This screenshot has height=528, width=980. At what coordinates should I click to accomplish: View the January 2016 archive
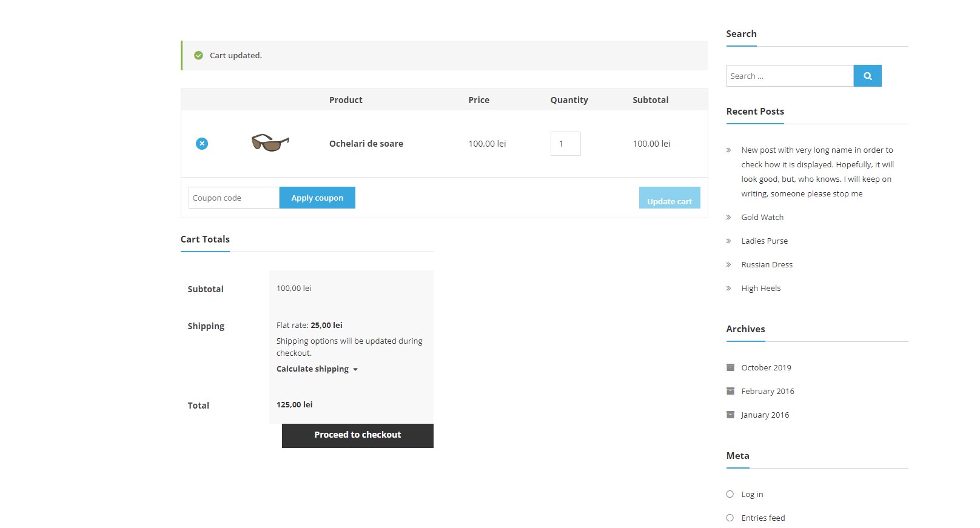click(765, 415)
